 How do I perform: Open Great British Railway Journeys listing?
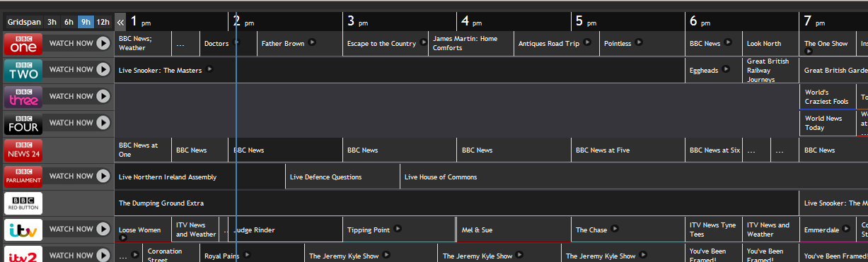tap(770, 70)
